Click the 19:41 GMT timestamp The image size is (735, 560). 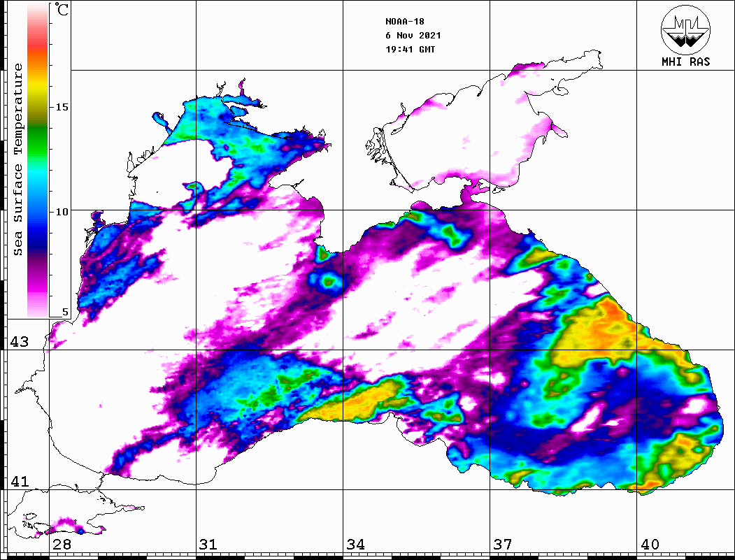pos(410,49)
